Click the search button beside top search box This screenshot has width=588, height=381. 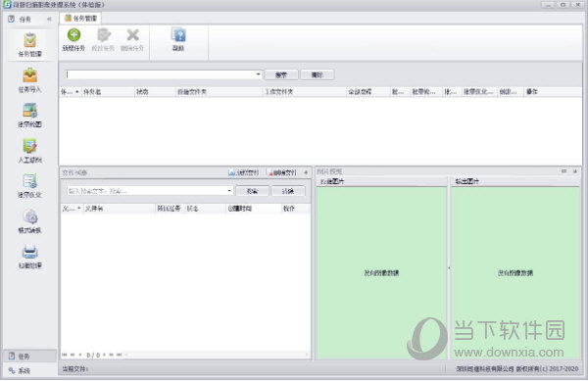[x=281, y=74]
